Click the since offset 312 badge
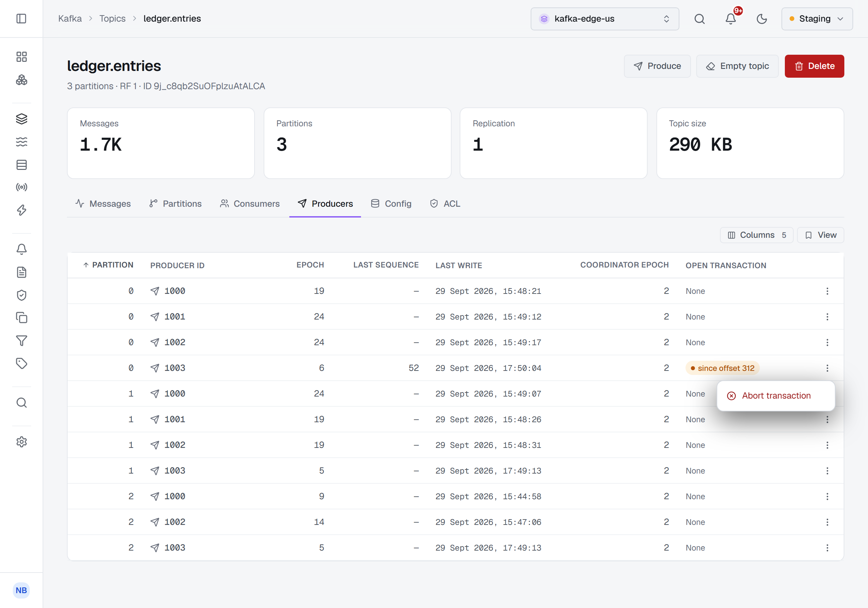This screenshot has width=868, height=608. coord(722,368)
